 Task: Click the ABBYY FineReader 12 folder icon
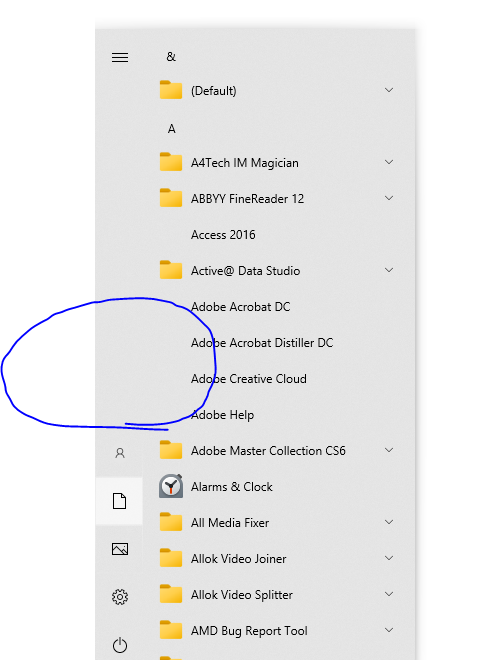(171, 198)
